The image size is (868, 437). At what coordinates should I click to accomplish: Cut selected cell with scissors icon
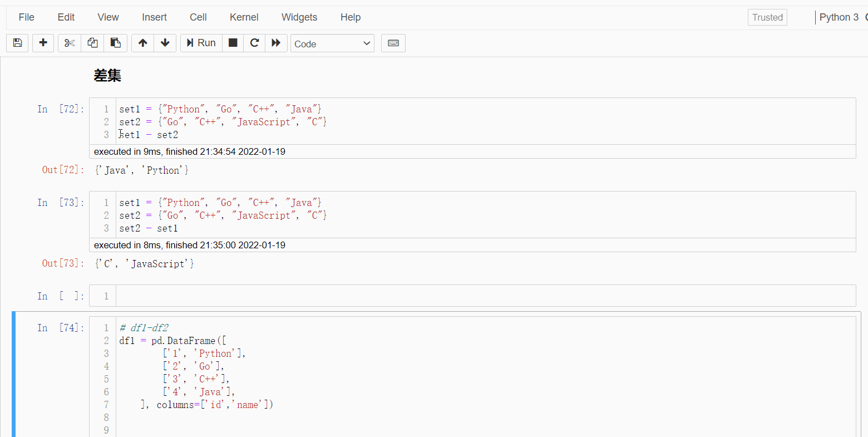pyautogui.click(x=70, y=43)
